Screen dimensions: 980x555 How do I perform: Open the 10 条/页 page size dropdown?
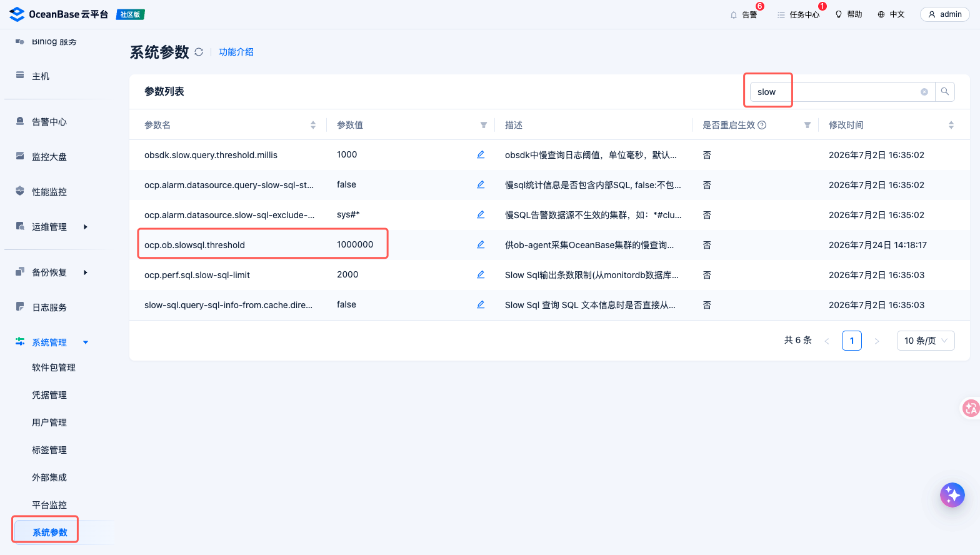[926, 341]
